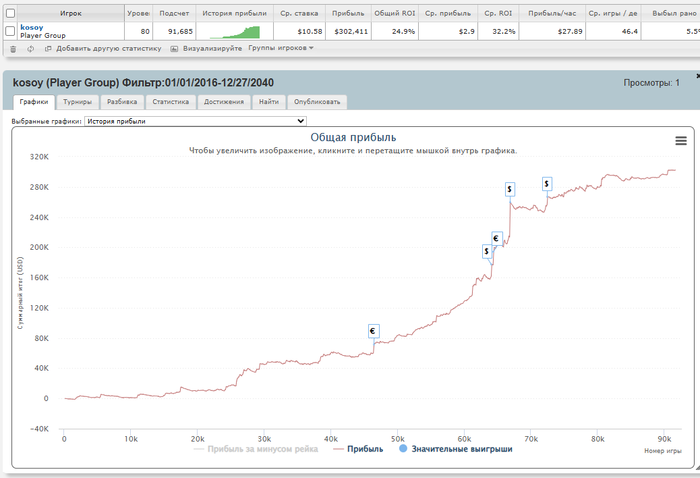Open the 'Разбивка' tab
Image resolution: width=700 pixels, height=478 pixels.
(x=122, y=102)
